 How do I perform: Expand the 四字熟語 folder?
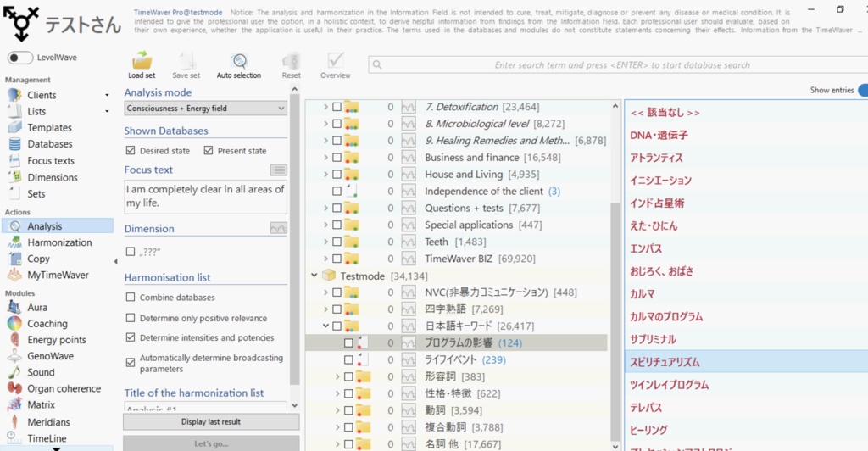click(326, 309)
